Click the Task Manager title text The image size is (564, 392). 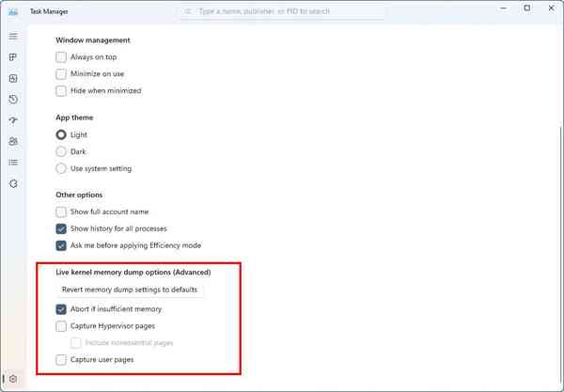[49, 11]
